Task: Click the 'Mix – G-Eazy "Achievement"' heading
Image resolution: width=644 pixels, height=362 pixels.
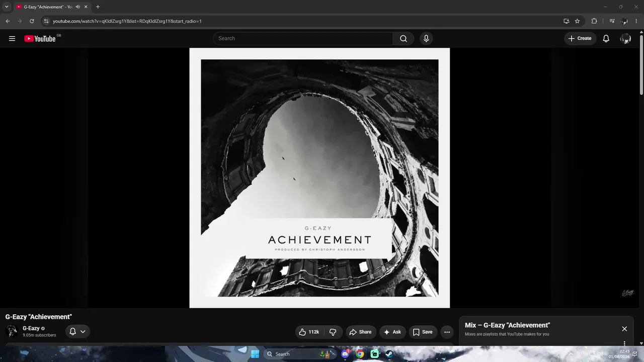Action: pos(507,325)
